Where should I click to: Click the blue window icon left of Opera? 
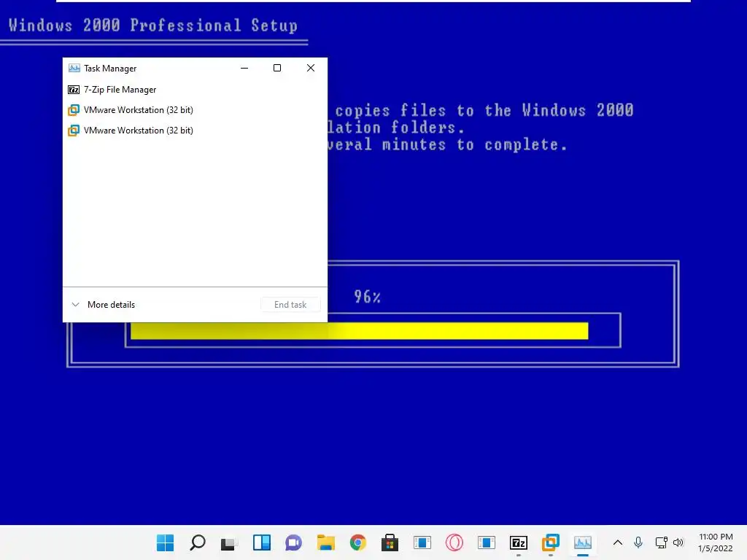422,542
